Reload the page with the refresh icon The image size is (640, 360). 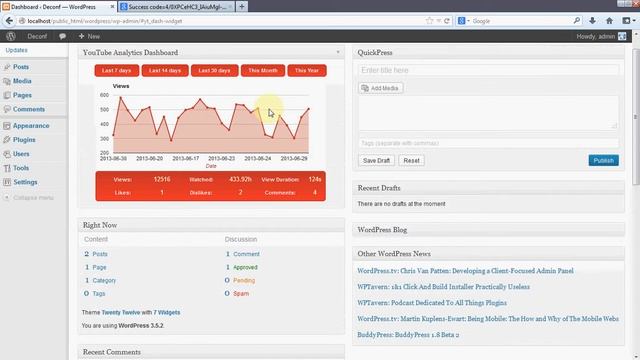pos(447,21)
